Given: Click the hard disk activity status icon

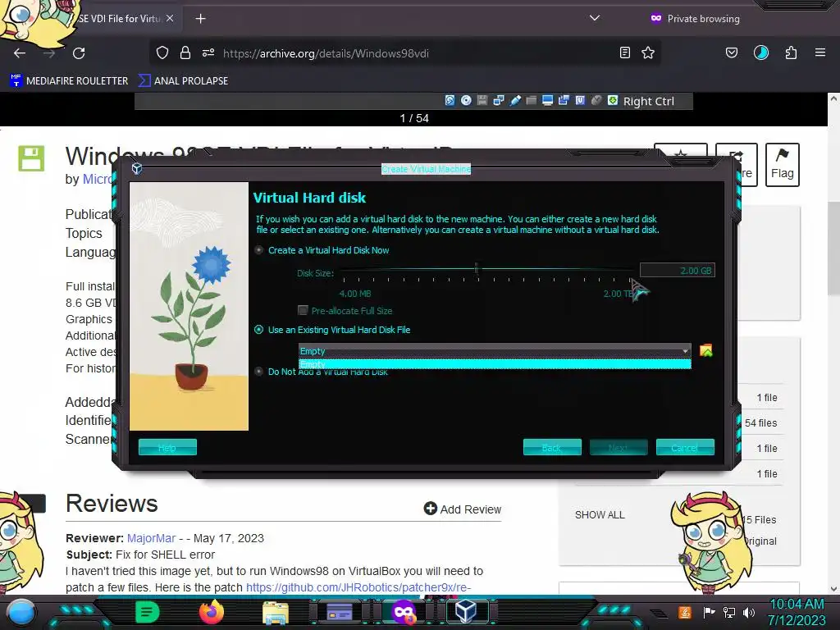Looking at the screenshot, I should pyautogui.click(x=450, y=101).
